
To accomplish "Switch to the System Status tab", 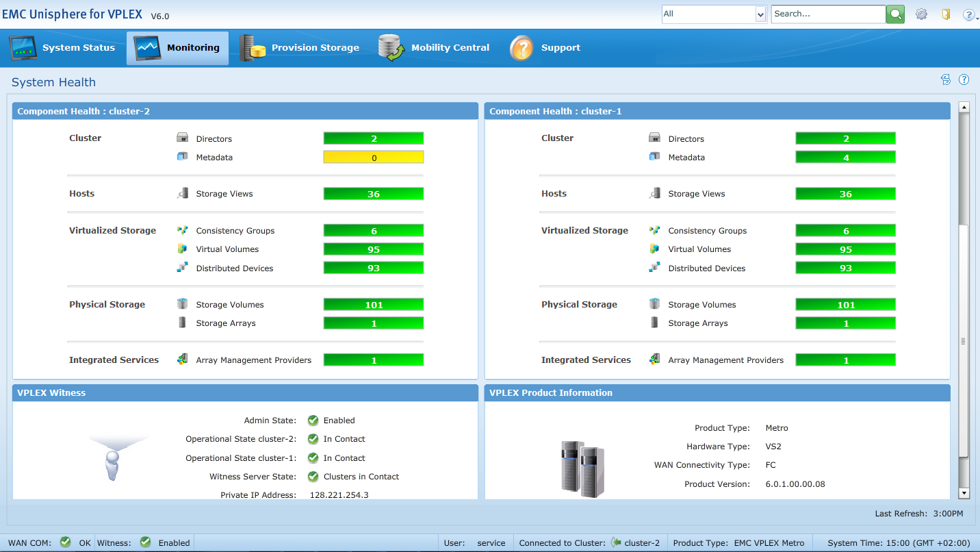I will pyautogui.click(x=62, y=47).
